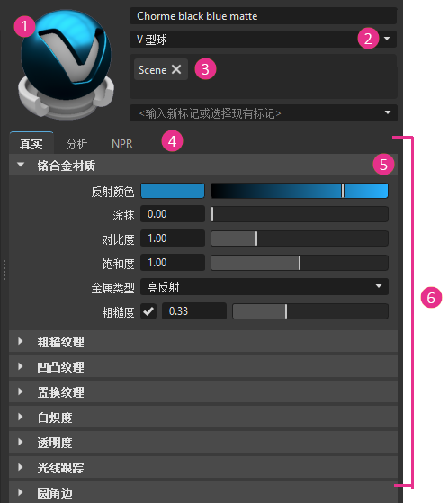Click the 反射颜色 gradient brightness slider
This screenshot has height=503, width=448.
coord(300,191)
